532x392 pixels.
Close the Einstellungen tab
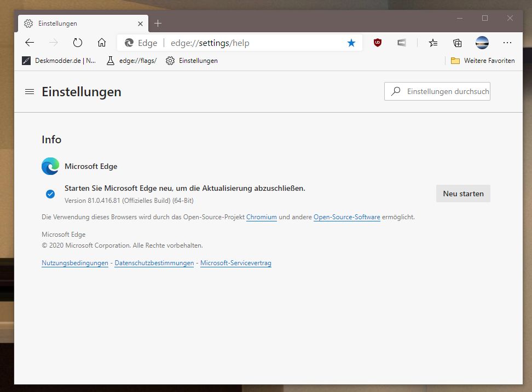[x=141, y=24]
